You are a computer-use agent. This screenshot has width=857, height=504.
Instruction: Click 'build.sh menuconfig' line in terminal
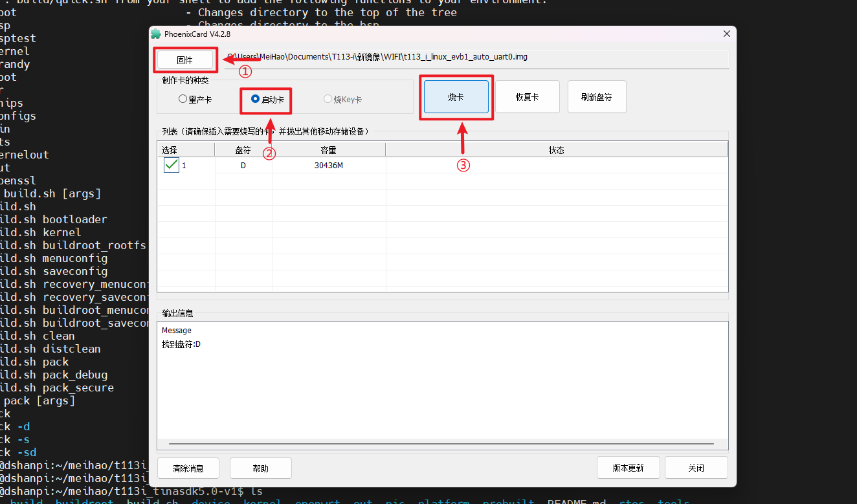tap(54, 258)
